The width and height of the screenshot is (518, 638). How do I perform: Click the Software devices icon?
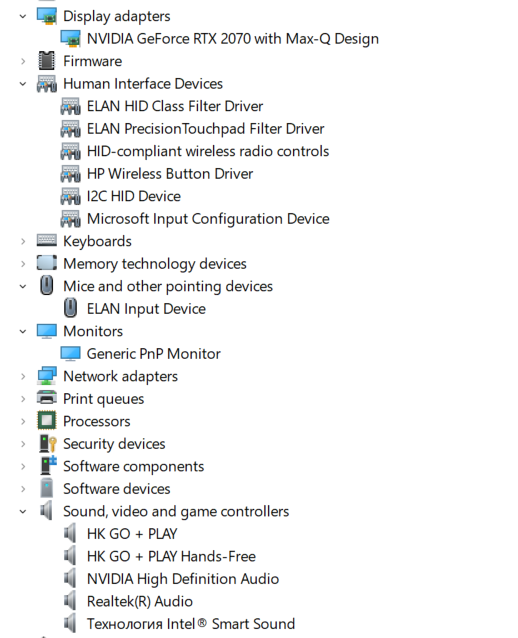pos(47,488)
